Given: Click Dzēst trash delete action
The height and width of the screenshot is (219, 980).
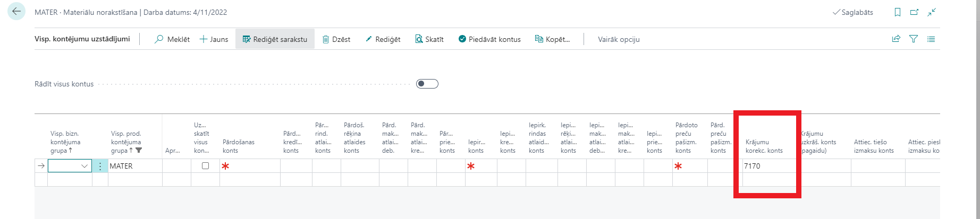Looking at the screenshot, I should click(x=336, y=39).
